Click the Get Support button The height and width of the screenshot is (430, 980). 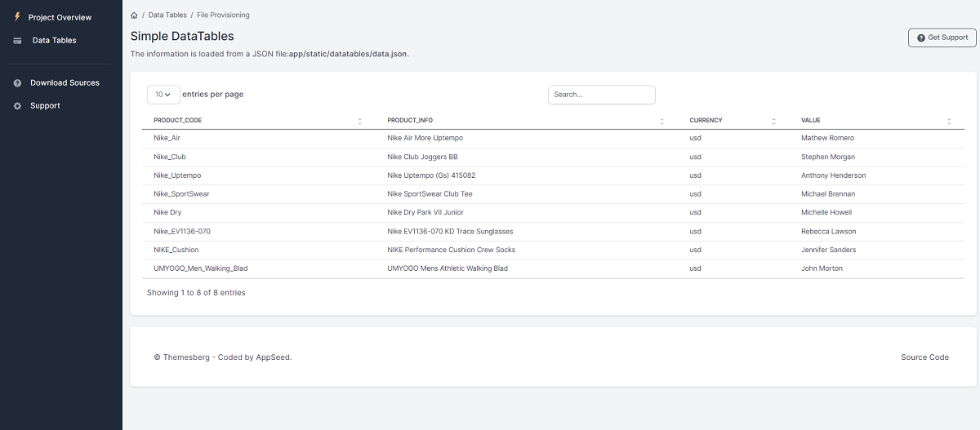(942, 38)
